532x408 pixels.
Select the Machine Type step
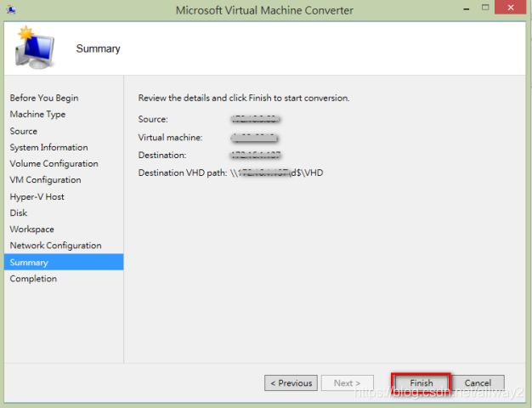(x=37, y=115)
